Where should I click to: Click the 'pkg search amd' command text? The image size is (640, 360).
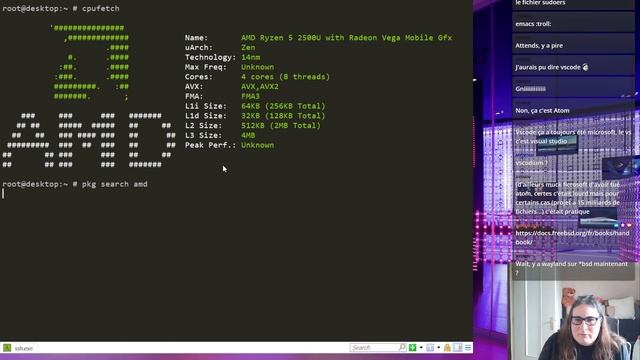(115, 184)
